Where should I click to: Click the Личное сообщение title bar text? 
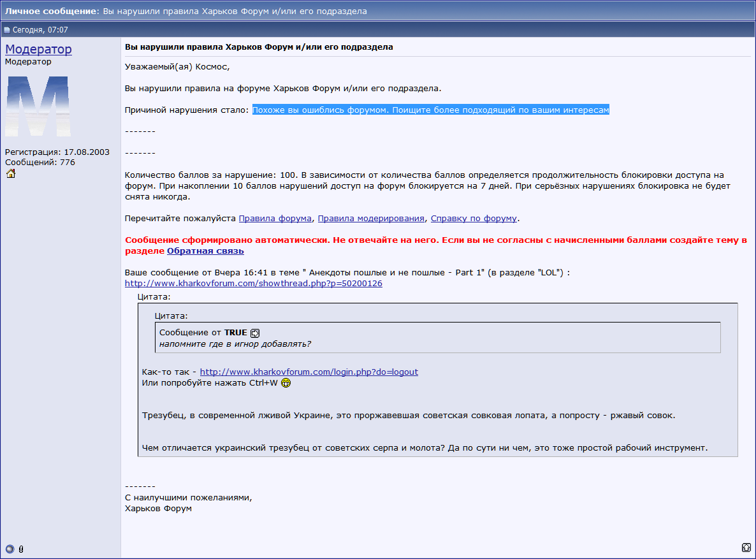pos(52,11)
